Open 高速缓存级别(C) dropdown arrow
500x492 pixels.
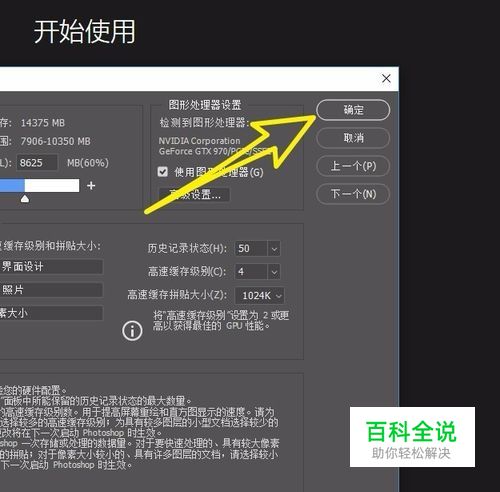274,272
